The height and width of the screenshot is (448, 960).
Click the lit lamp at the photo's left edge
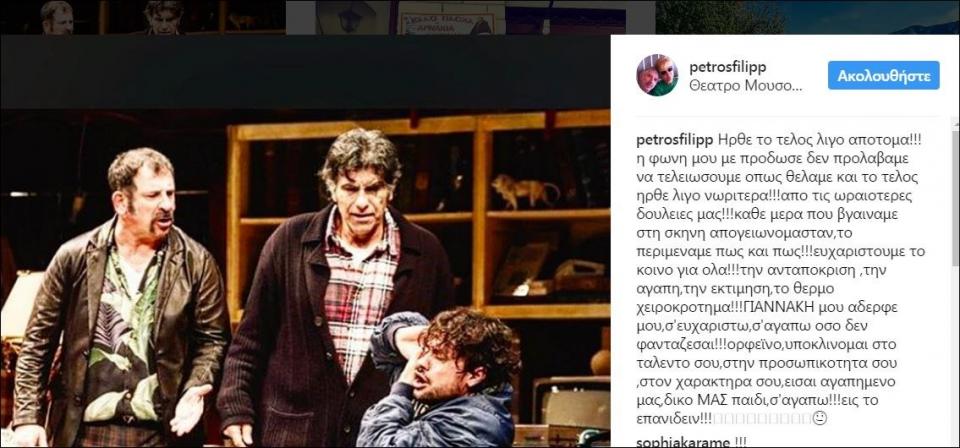(18, 306)
